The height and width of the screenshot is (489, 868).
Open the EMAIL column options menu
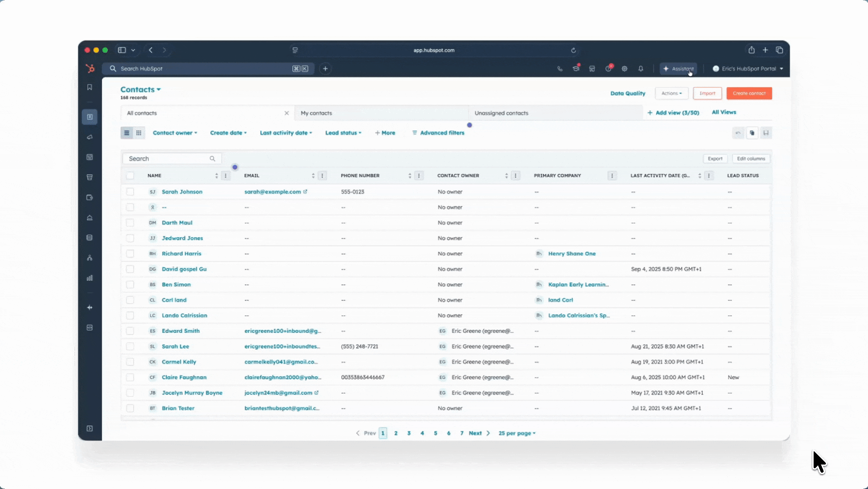[x=323, y=176]
